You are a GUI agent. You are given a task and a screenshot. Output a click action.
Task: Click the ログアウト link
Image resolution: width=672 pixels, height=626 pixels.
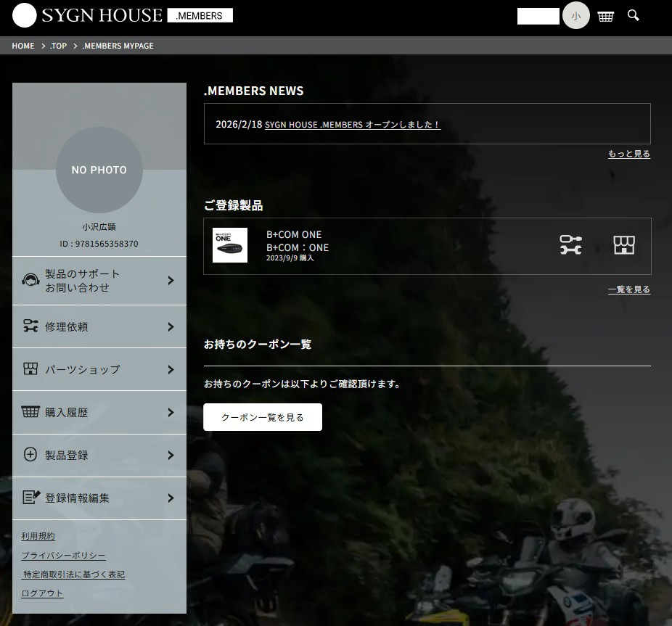coord(42,593)
